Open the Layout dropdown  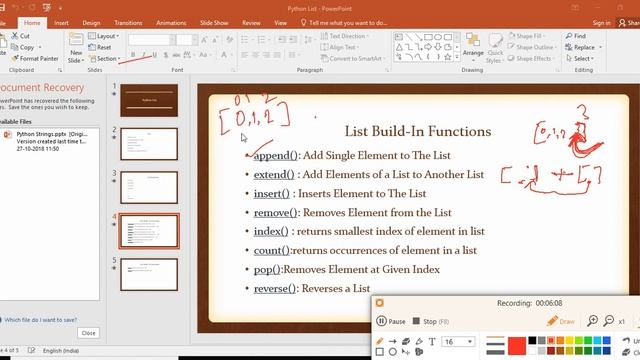point(104,36)
